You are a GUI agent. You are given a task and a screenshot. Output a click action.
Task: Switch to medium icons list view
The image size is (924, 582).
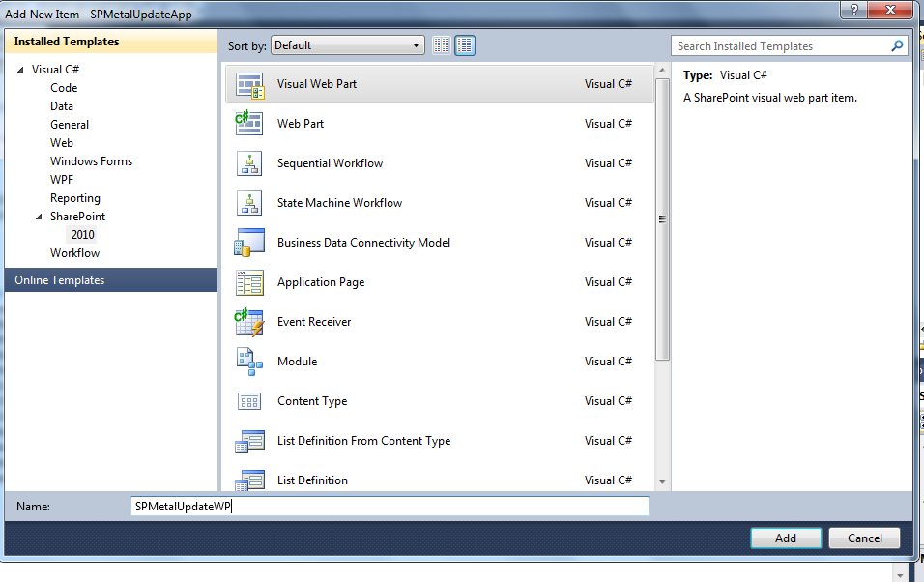[x=465, y=45]
